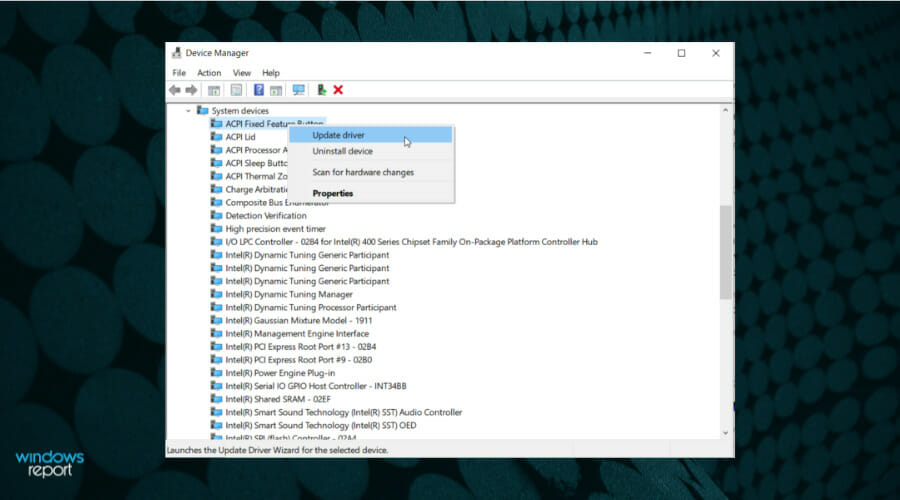Select Intel(R) PCI Express Root Port #13 - 02B4
This screenshot has width=900, height=500.
(x=301, y=347)
